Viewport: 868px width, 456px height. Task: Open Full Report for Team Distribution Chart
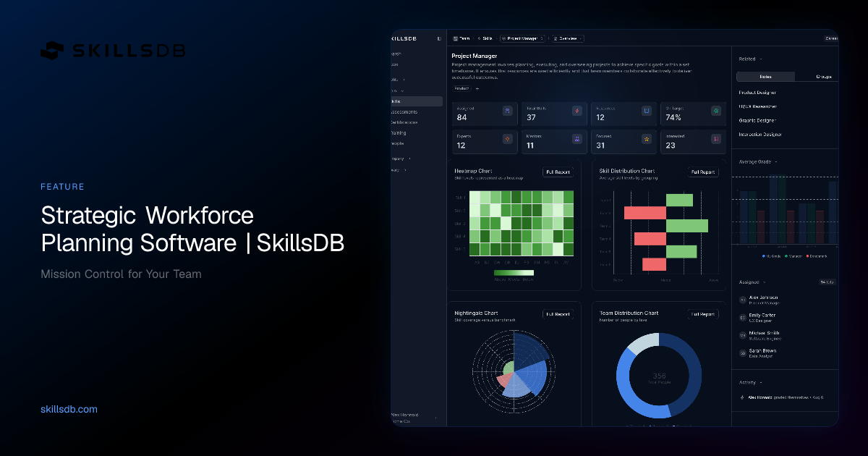(x=703, y=314)
